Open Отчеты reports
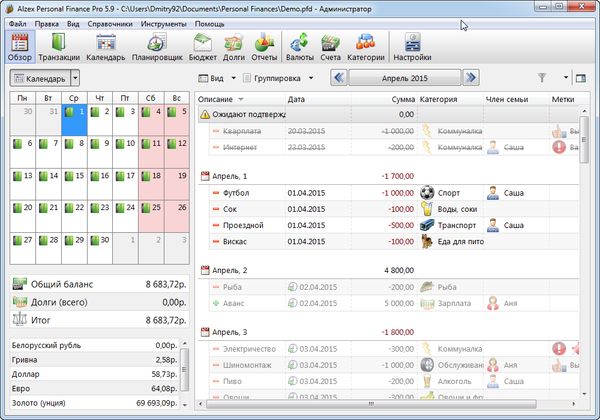The width and height of the screenshot is (600, 420). tap(264, 47)
